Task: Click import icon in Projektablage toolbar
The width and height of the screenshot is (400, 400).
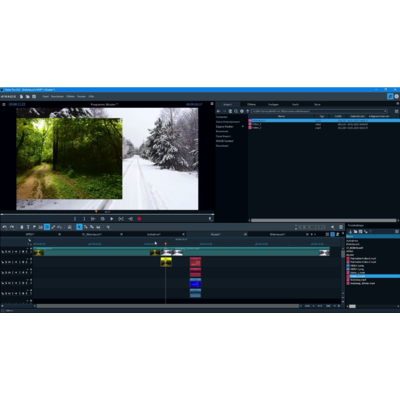Action: tap(350, 231)
